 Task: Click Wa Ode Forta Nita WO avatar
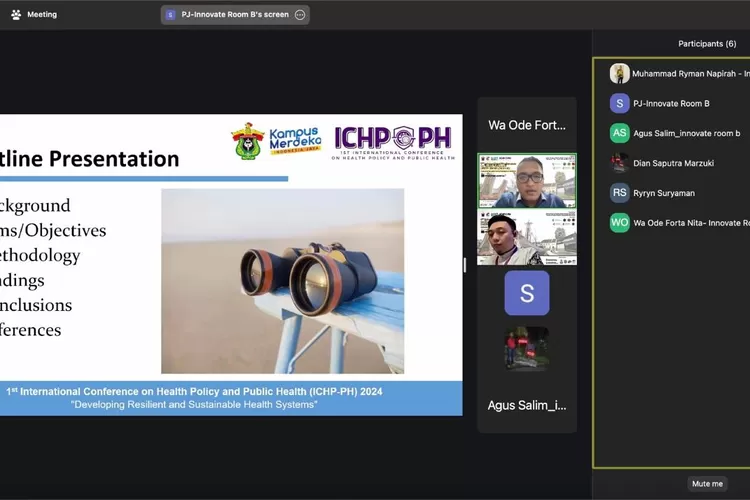point(620,223)
